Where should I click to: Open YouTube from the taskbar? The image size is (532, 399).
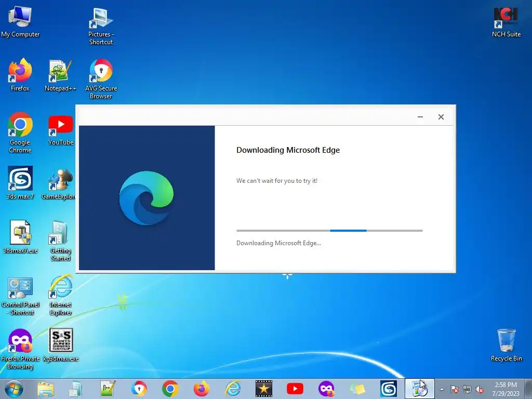[x=295, y=389]
